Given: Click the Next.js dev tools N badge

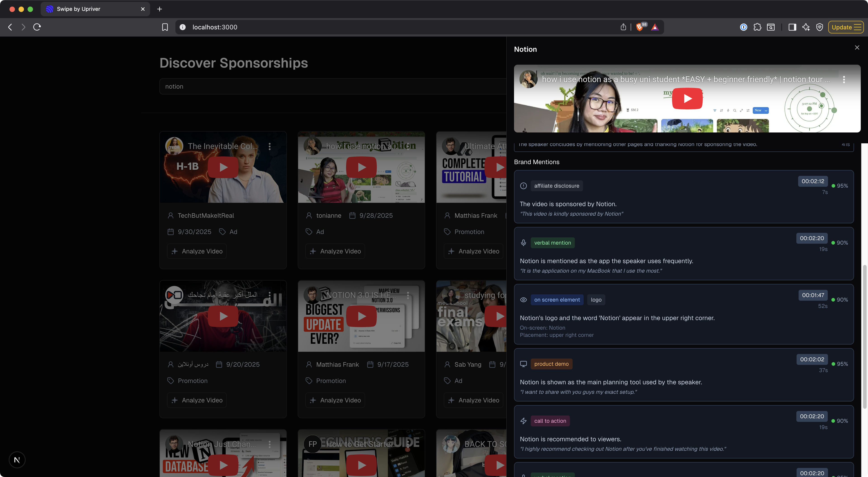Looking at the screenshot, I should click(17, 460).
